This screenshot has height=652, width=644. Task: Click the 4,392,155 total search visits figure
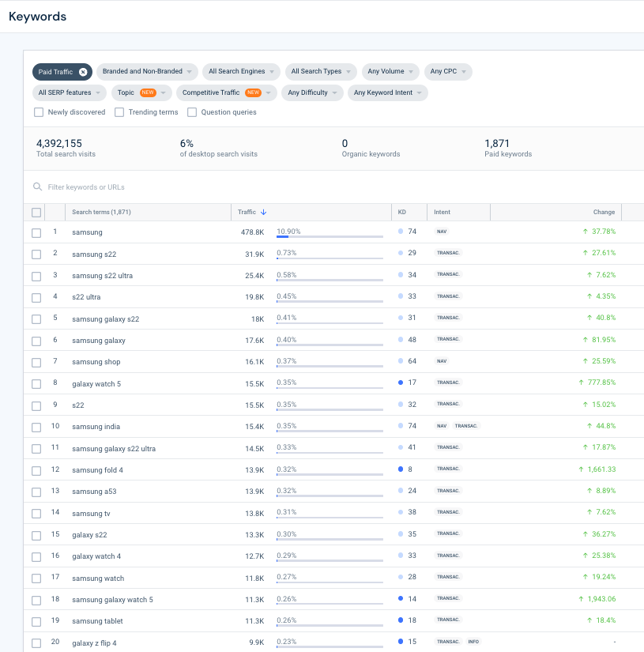[x=59, y=144]
